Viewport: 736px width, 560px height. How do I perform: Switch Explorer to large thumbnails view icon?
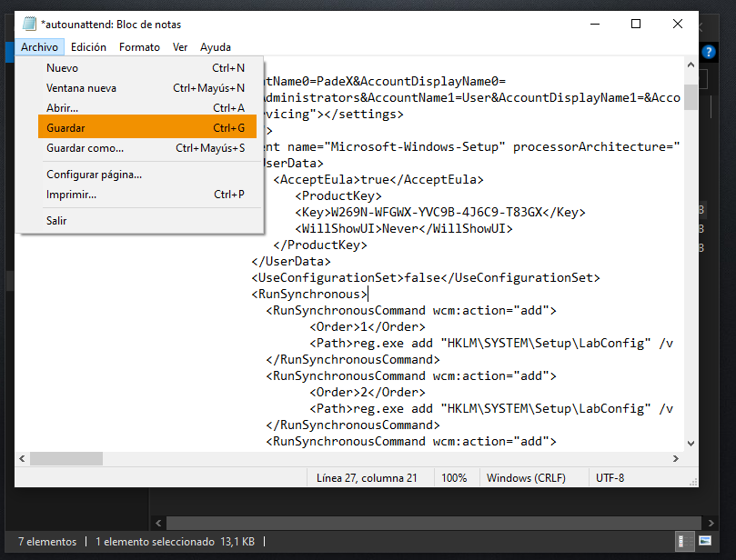[x=704, y=542]
